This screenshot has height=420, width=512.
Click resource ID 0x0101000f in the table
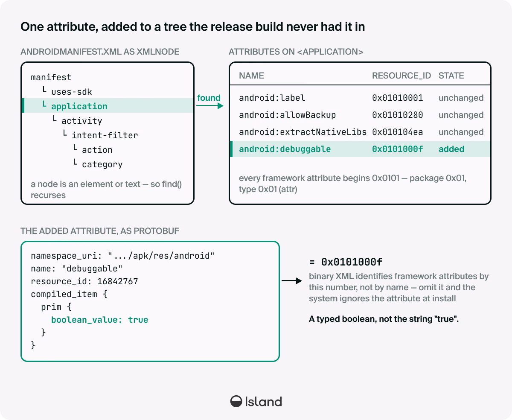[x=398, y=149]
